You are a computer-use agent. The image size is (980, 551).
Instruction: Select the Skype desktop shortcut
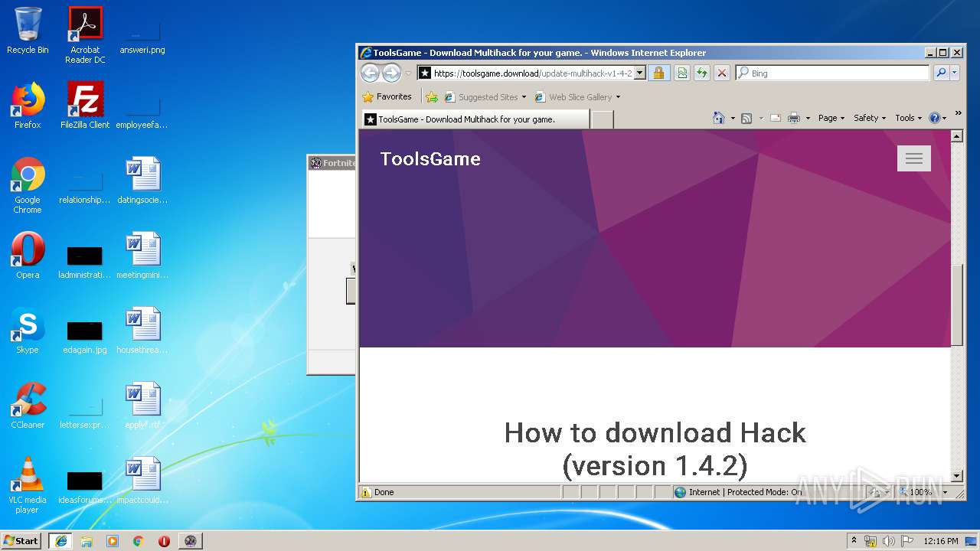pos(28,331)
